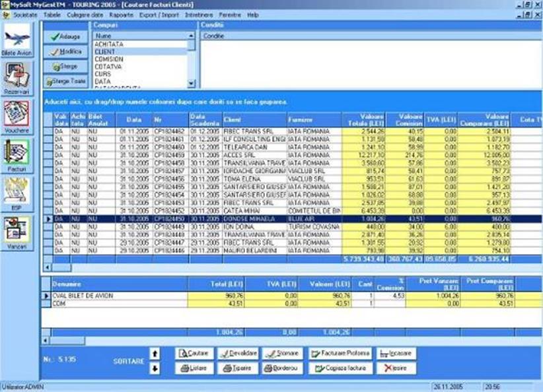Open the BSP module icon
The width and height of the screenshot is (543, 392).
click(17, 195)
